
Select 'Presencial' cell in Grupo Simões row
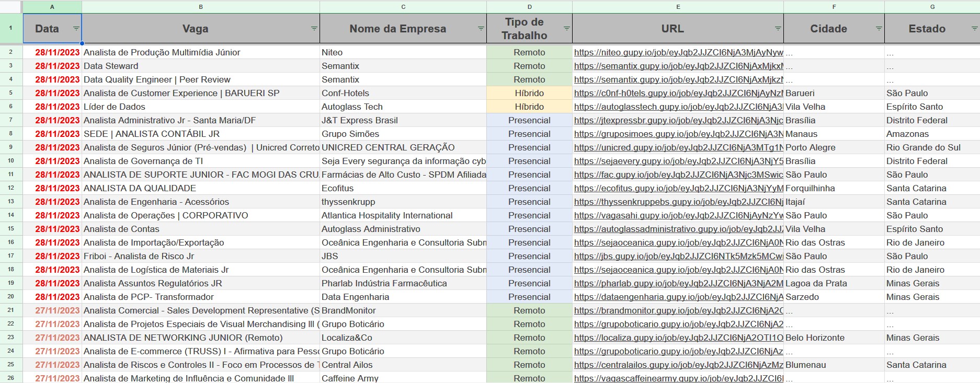click(530, 134)
